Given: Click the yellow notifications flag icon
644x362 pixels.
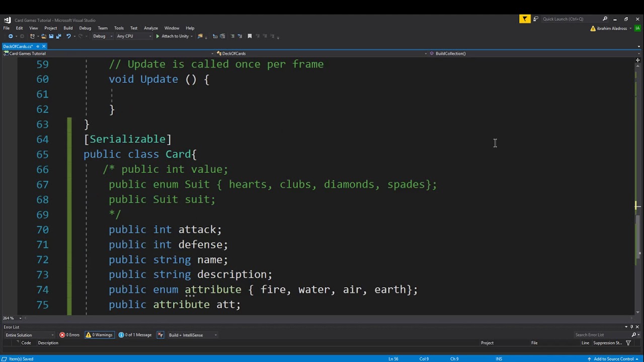Looking at the screenshot, I should 525,19.
